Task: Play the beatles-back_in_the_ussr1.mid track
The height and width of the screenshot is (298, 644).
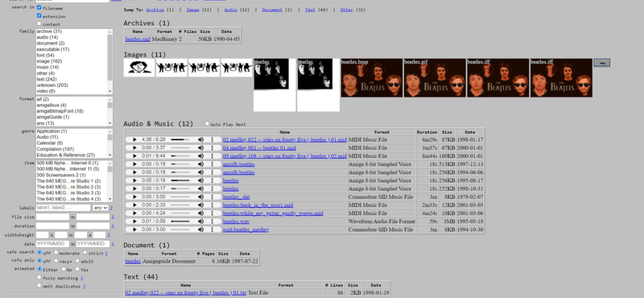Action: [x=134, y=205]
